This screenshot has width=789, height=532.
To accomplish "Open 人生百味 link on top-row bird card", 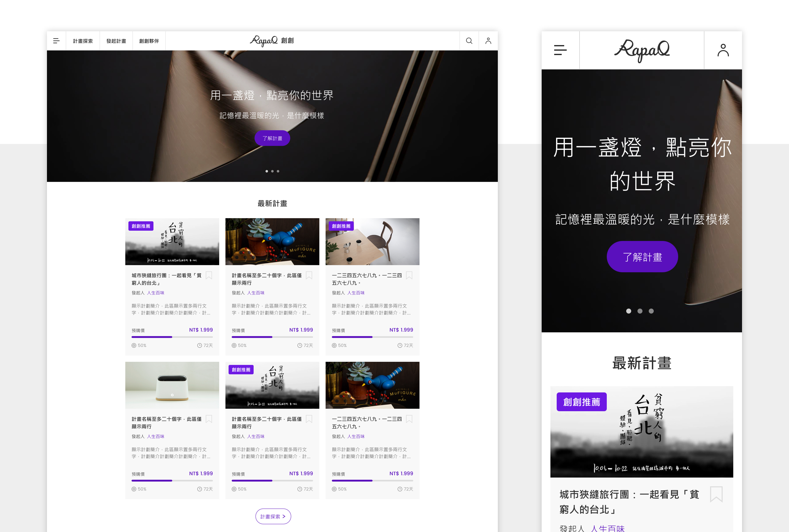I will tap(255, 293).
